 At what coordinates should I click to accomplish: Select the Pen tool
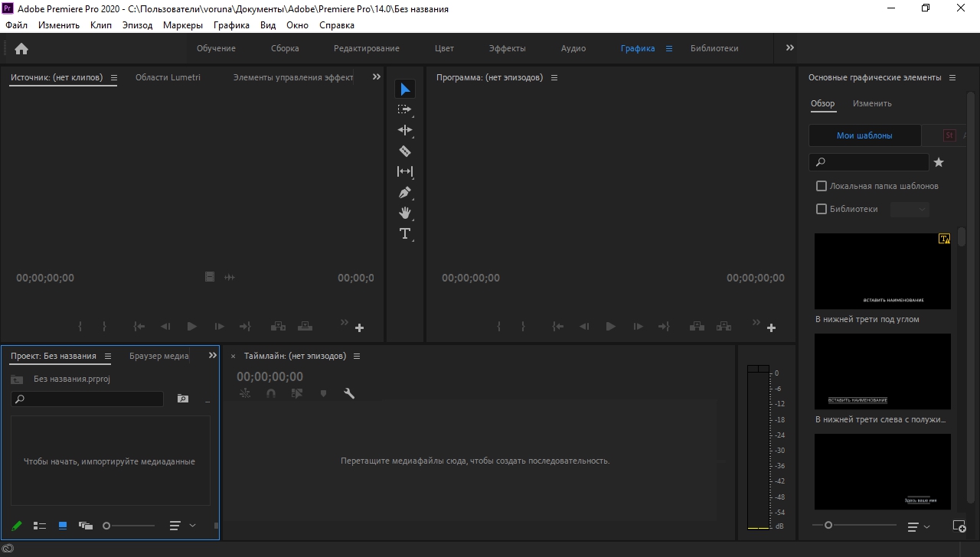[x=405, y=192]
